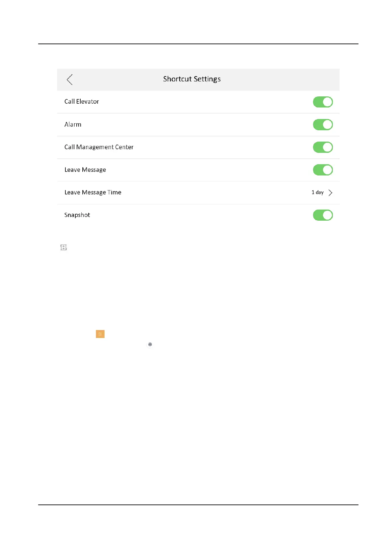This screenshot has width=392, height=560.
Task: Click the gray alarm bell icon
Action: [x=150, y=345]
